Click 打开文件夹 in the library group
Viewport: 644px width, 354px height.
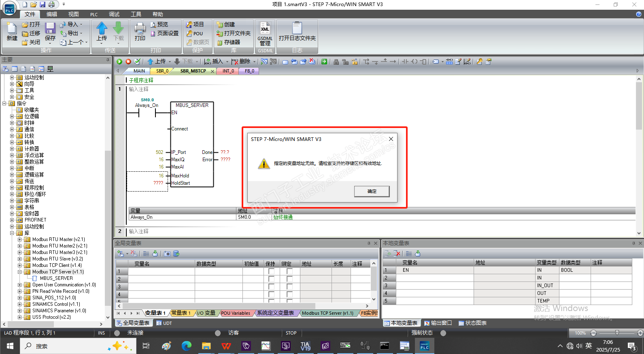point(234,33)
